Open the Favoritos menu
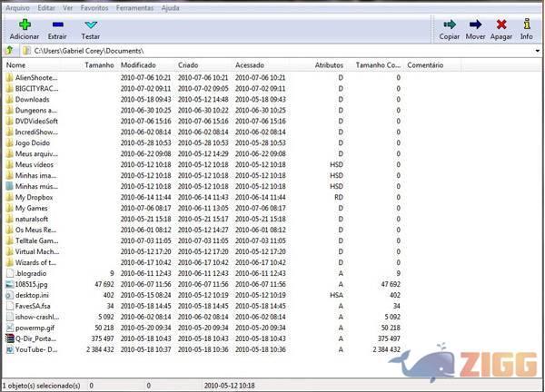Viewport: 545px width, 392px height. pyautogui.click(x=94, y=6)
